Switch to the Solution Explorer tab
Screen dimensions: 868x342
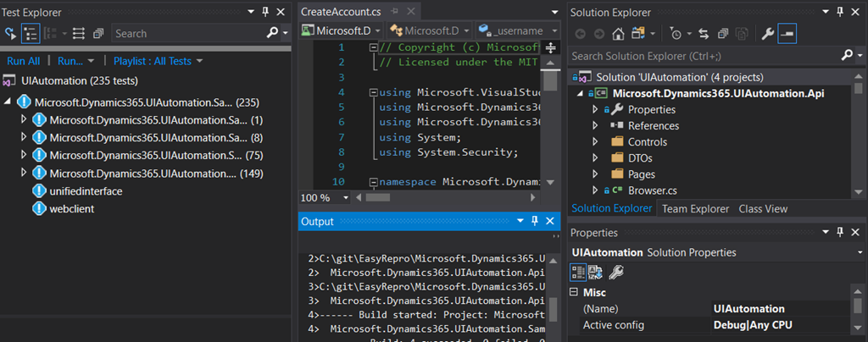pos(612,208)
